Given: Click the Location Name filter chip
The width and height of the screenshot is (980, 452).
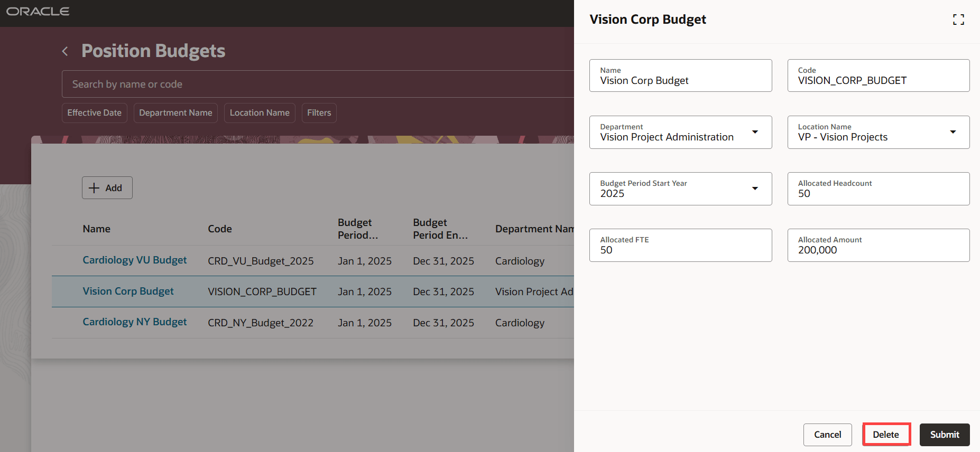Looking at the screenshot, I should point(260,113).
